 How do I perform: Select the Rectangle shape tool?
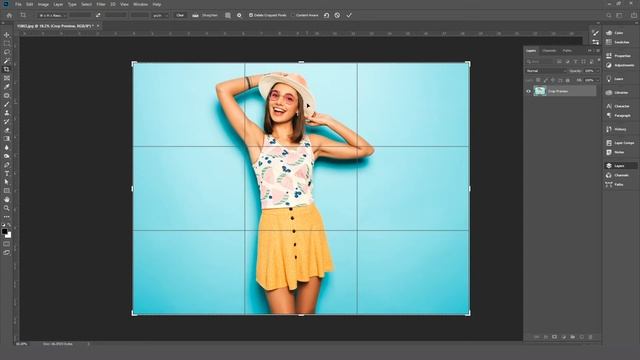(7, 191)
